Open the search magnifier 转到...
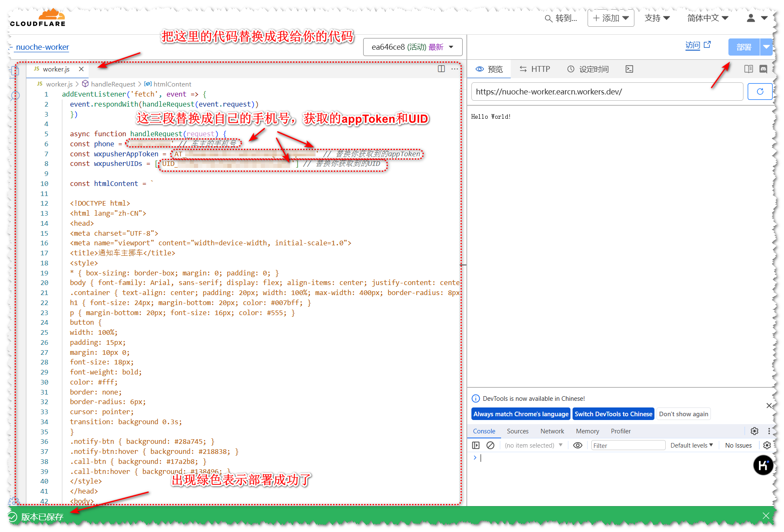The width and height of the screenshot is (784, 532). click(x=561, y=18)
